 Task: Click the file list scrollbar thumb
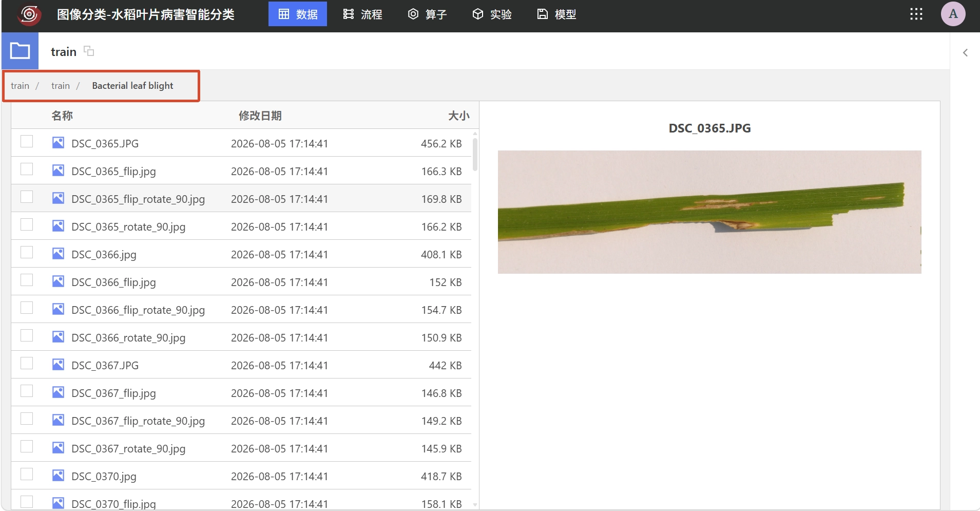475,154
